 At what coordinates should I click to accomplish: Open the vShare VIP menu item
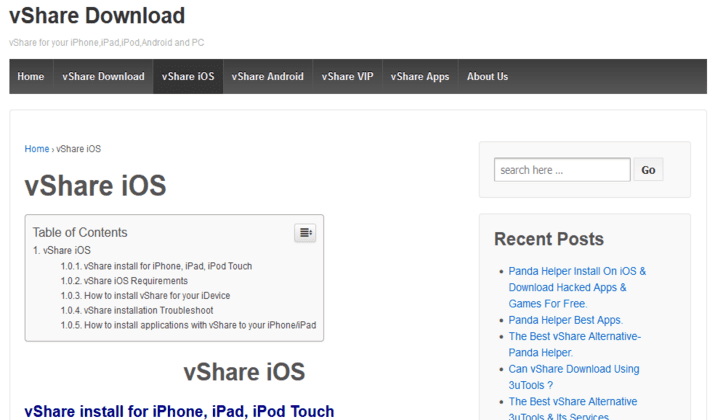click(x=347, y=77)
